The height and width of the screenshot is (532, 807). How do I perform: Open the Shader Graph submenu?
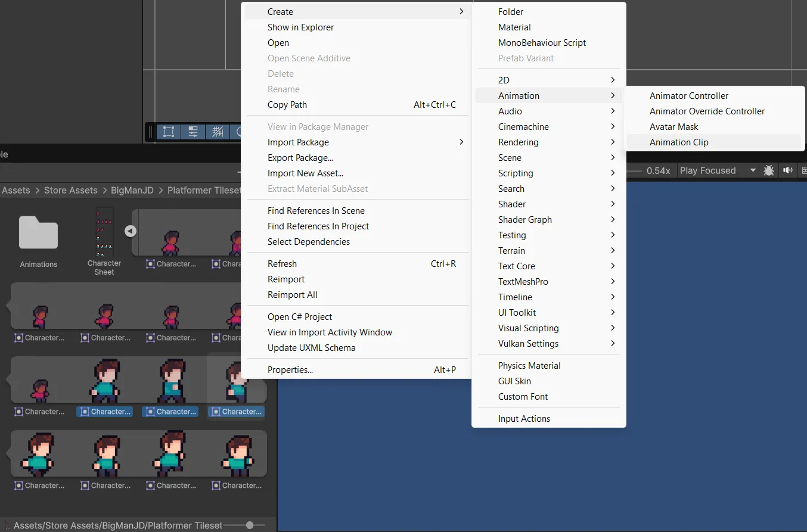coord(548,220)
